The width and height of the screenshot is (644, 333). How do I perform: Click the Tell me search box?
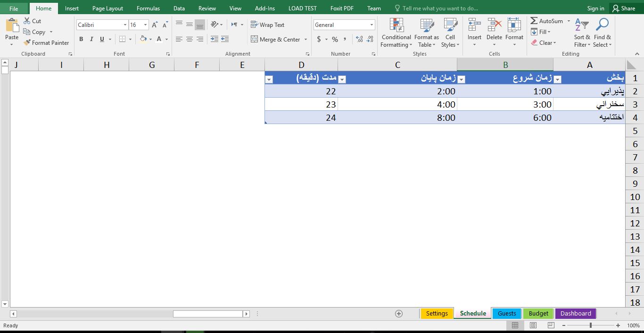(x=436, y=8)
